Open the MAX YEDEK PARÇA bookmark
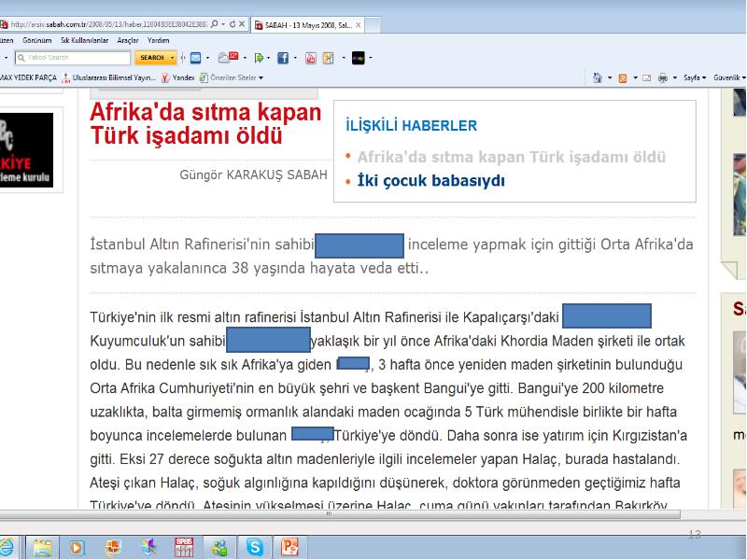 click(x=28, y=77)
